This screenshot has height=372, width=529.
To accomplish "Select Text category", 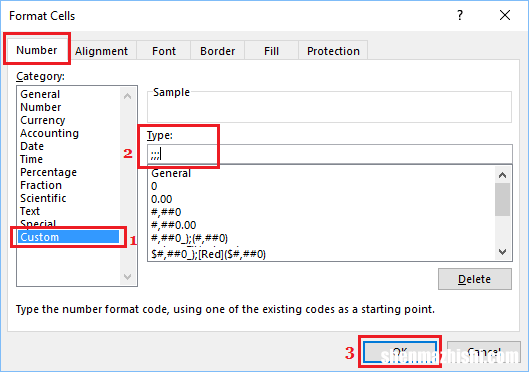I will pos(69,211).
